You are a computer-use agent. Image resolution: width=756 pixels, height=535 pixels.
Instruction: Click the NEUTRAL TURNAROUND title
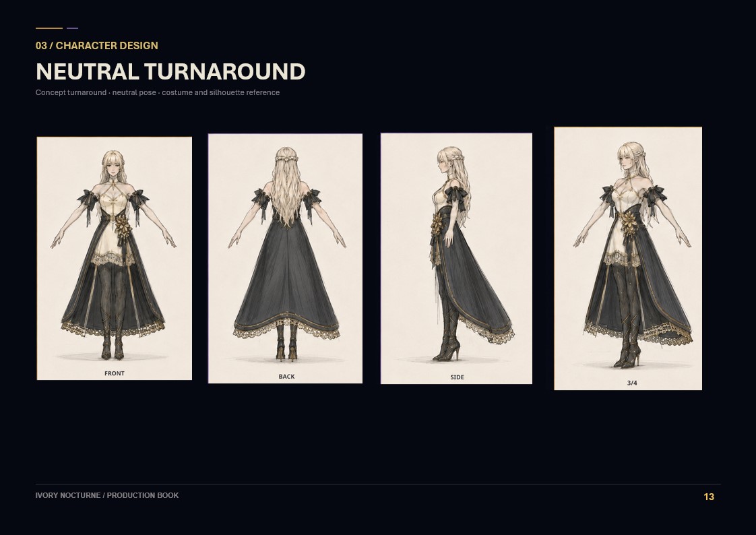click(170, 71)
